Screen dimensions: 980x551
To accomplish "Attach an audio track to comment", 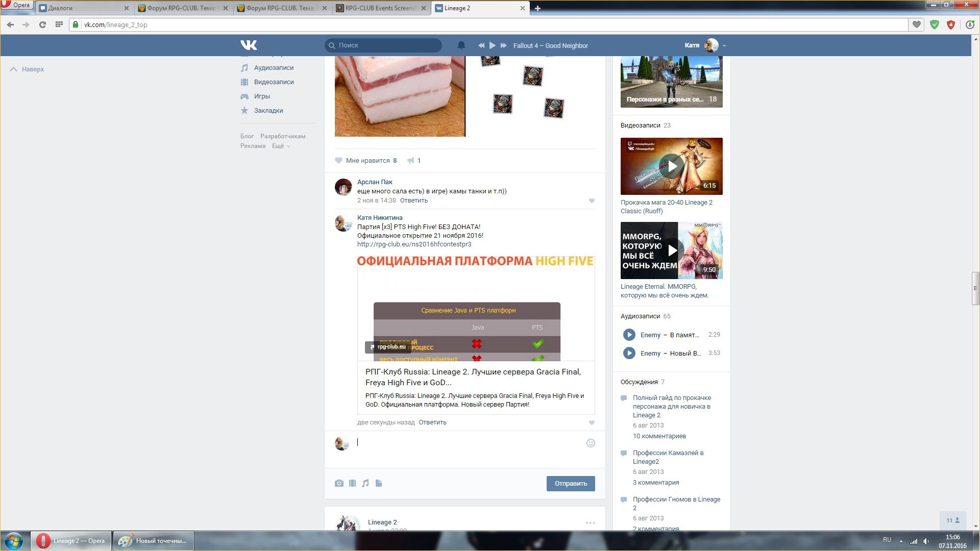I will click(365, 483).
